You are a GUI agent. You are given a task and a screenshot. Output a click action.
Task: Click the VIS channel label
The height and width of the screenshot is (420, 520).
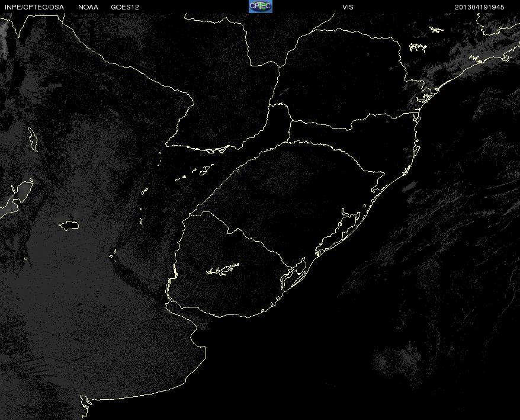pyautogui.click(x=348, y=7)
